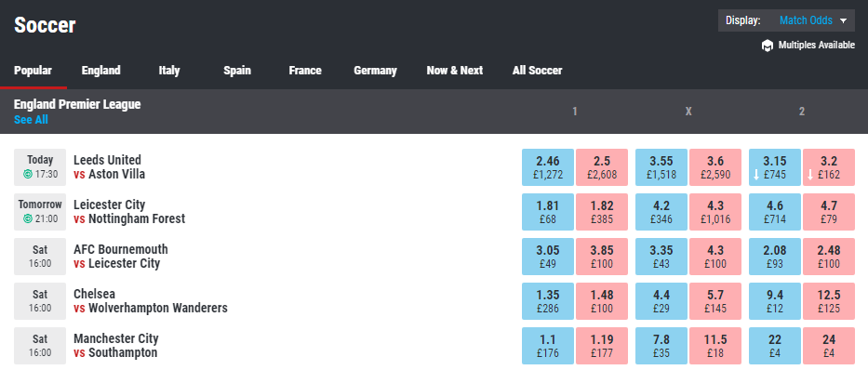Screen dimensions: 868x370
Task: Open the Leeds United vs Aston Villa match
Action: 109,167
